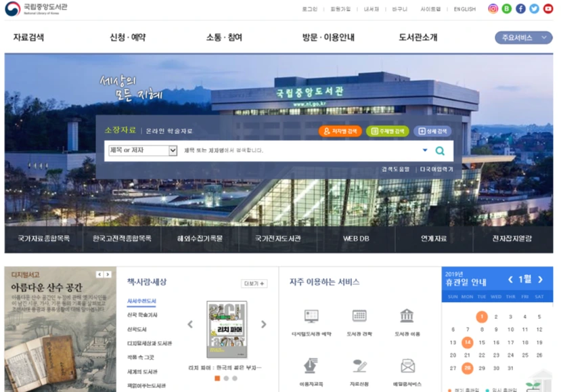The height and width of the screenshot is (392, 561).
Task: Select the 사서추천도서 list tab
Action: (141, 301)
